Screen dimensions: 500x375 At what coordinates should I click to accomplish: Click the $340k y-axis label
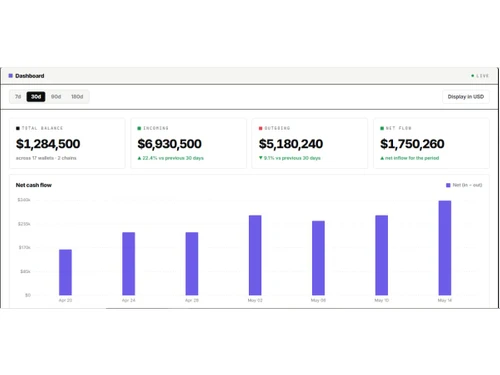coord(24,200)
